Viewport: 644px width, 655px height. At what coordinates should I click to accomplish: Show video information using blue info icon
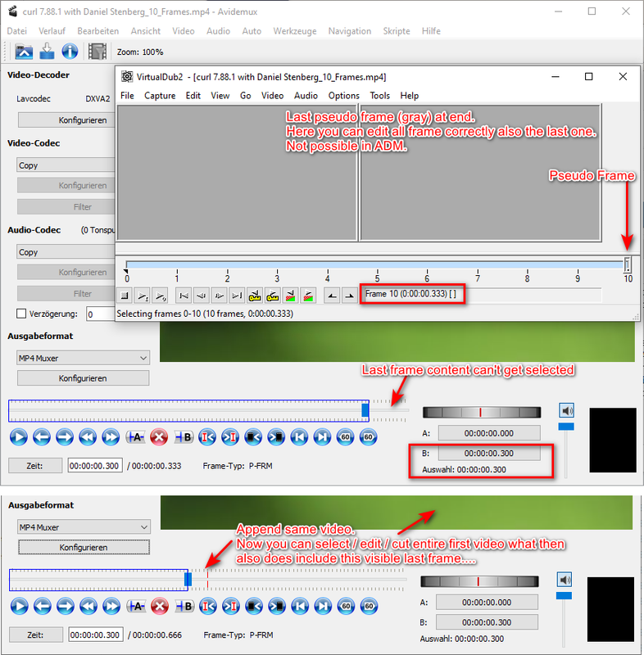[70, 52]
